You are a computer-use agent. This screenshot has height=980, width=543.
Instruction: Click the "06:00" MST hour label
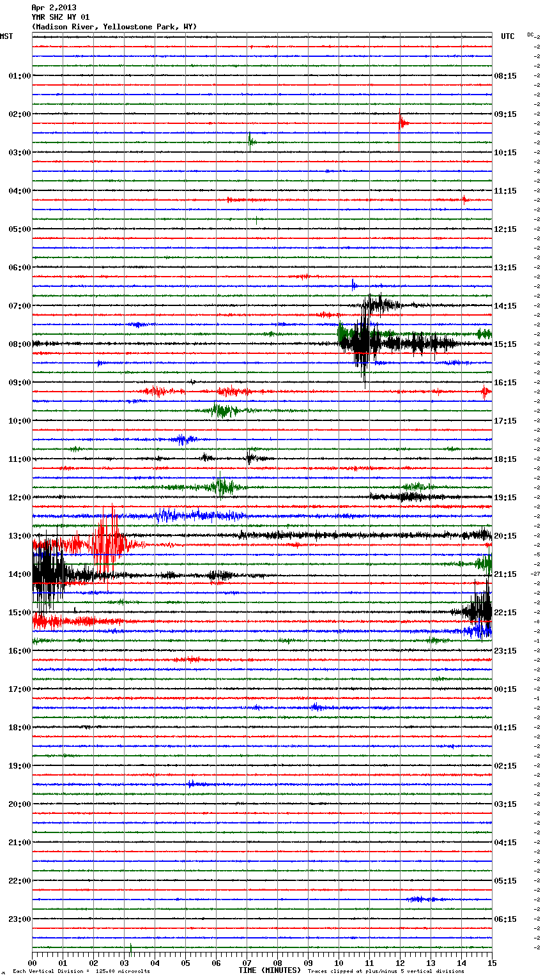tap(20, 268)
